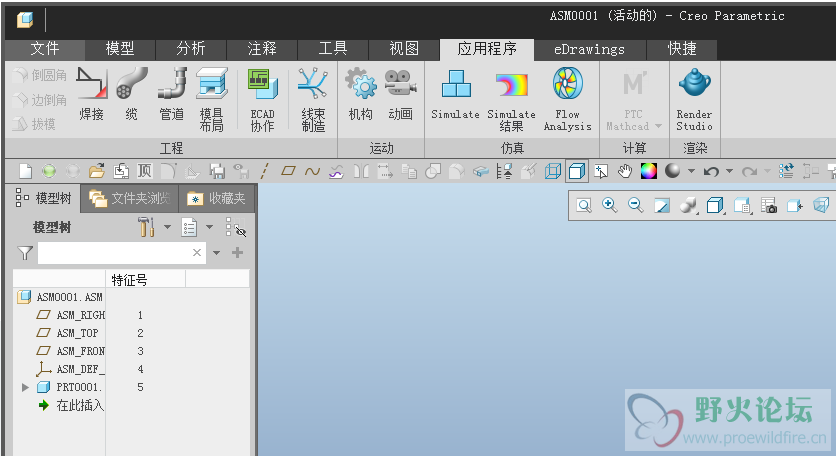836x456 pixels.
Task: Open Simulate 结果 results viewer
Action: [x=511, y=100]
